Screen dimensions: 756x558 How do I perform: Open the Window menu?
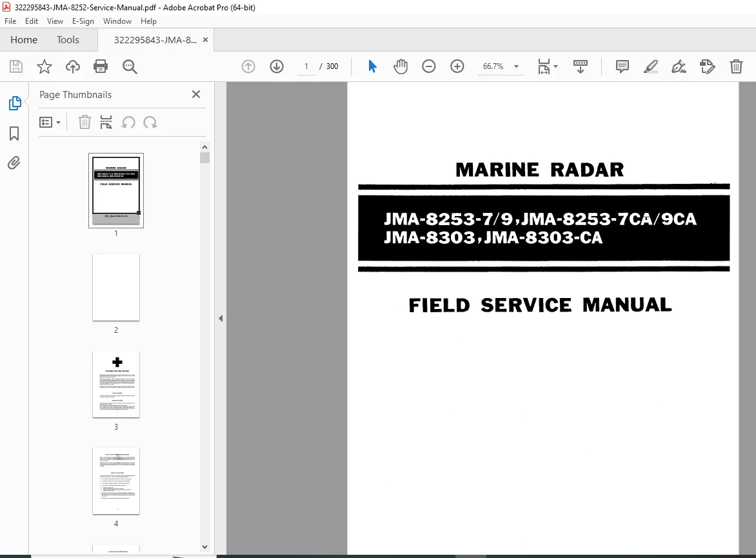(117, 21)
